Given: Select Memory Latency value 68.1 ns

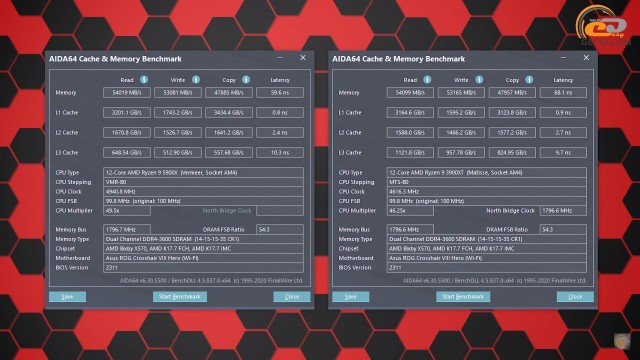Looking at the screenshot, I should pyautogui.click(x=563, y=93).
